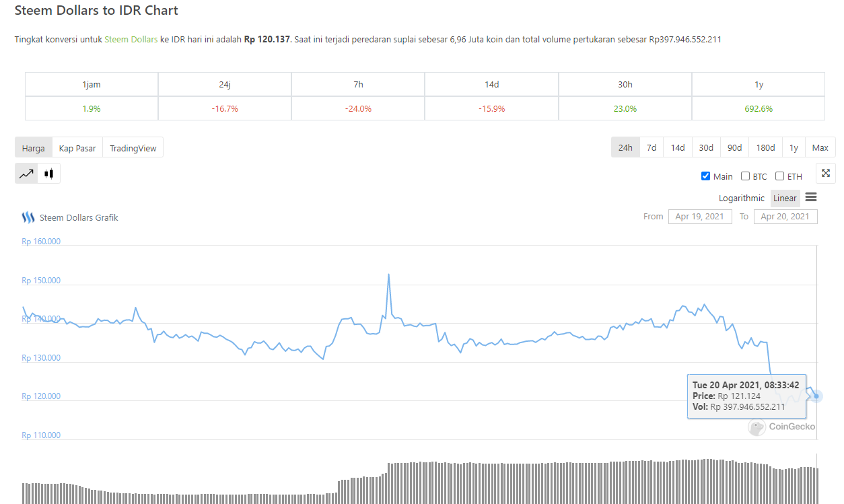Open the TradingView tab

pyautogui.click(x=133, y=148)
